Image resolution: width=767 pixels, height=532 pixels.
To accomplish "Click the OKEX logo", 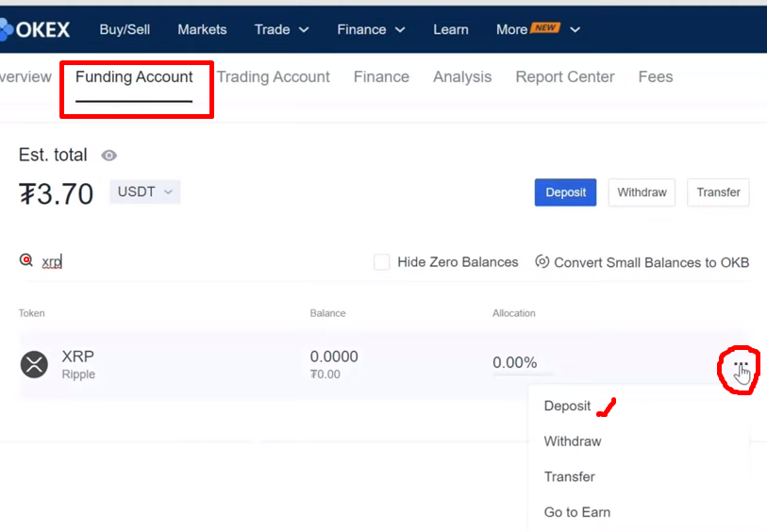I will (35, 29).
